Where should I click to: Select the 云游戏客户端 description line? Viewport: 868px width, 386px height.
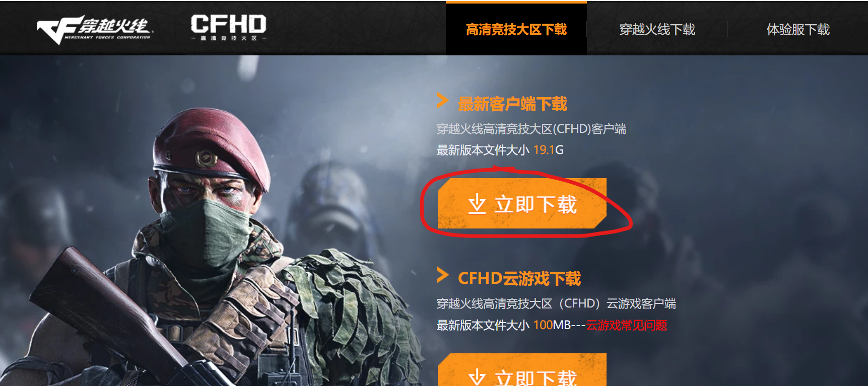556,303
